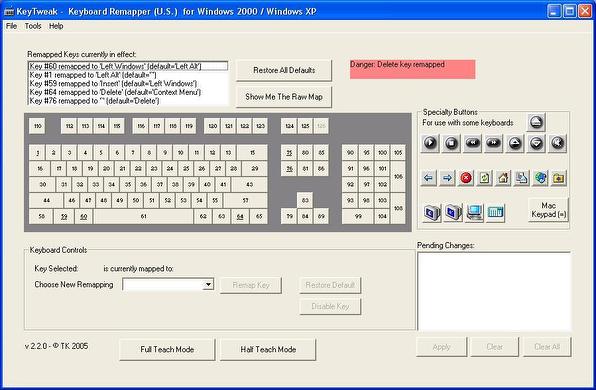
Task: Select the 'Key #76 remapped' list row
Action: point(128,101)
